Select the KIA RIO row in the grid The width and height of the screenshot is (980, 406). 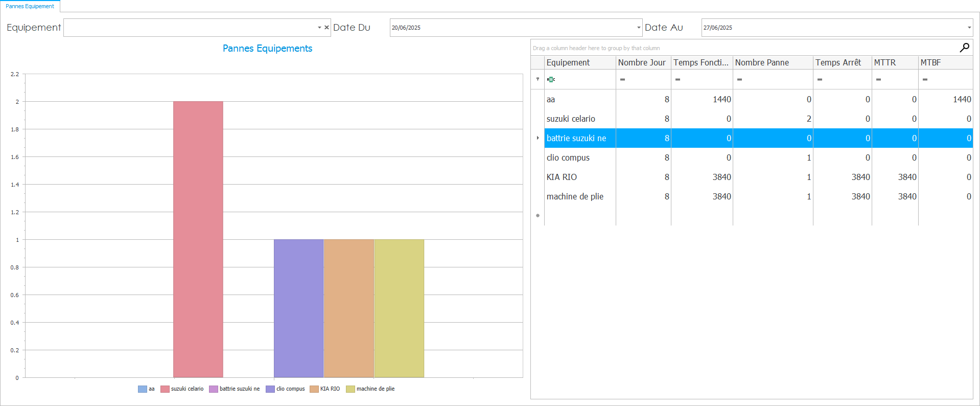pos(562,177)
